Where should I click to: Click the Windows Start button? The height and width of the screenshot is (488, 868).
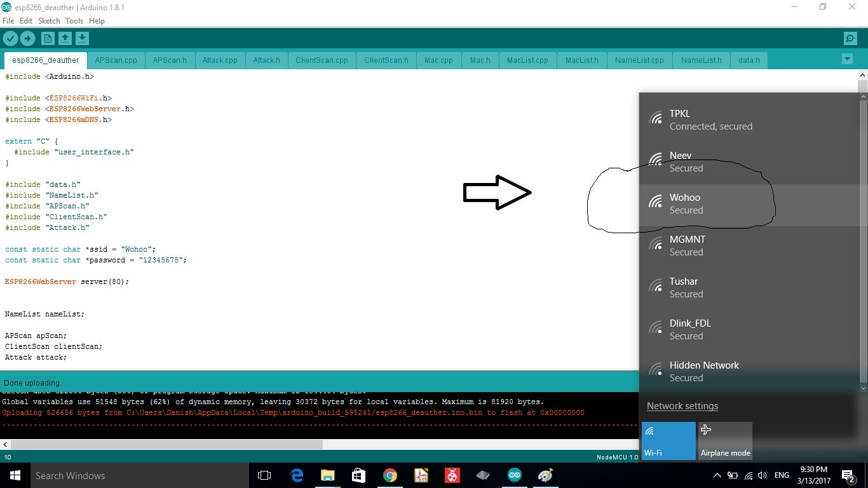(15, 475)
